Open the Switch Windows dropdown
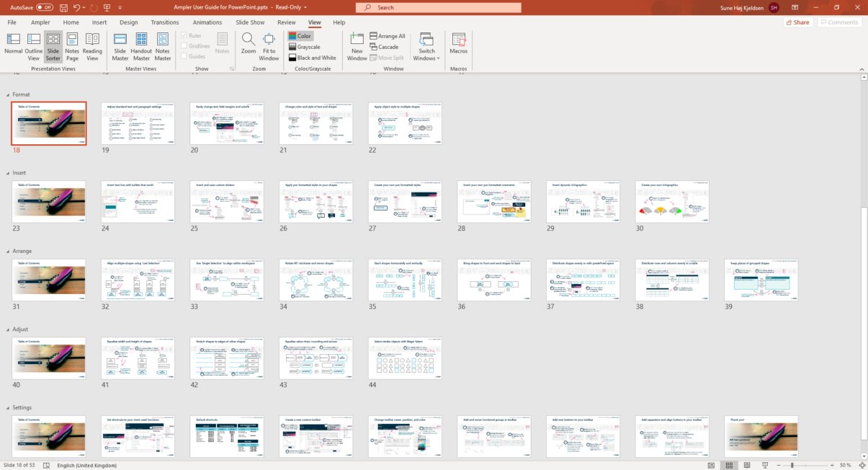The image size is (868, 470). (x=426, y=46)
